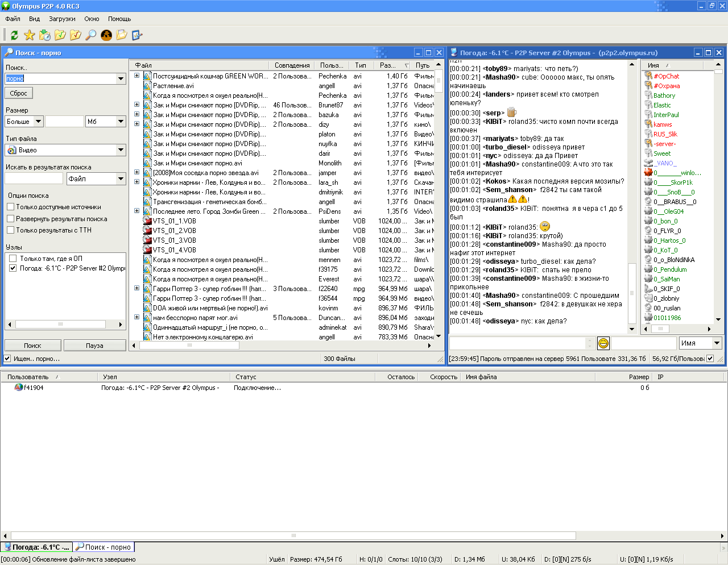The height and width of the screenshot is (565, 728).
Task: Open search using the magnifier toolbar icon
Action: [91, 35]
